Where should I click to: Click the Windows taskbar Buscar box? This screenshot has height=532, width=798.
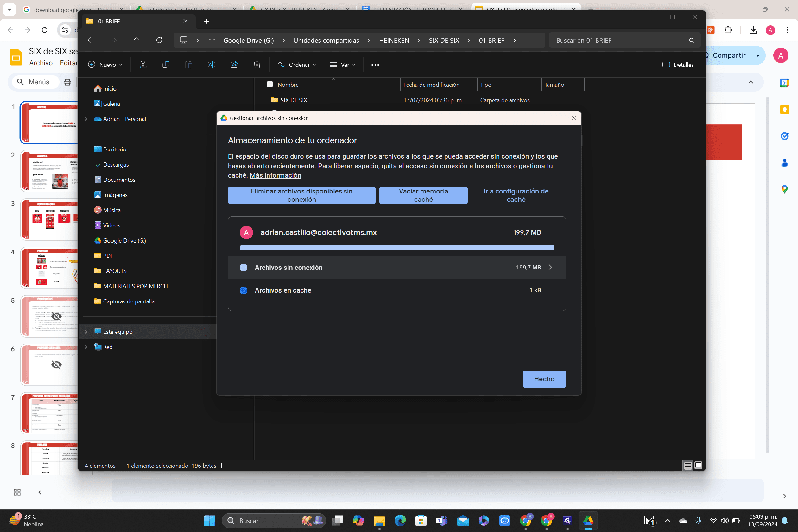pyautogui.click(x=274, y=521)
